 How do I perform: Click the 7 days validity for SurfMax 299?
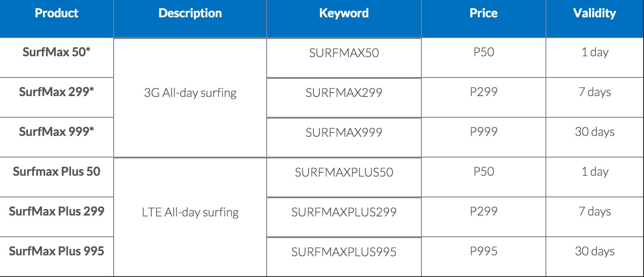tap(594, 92)
